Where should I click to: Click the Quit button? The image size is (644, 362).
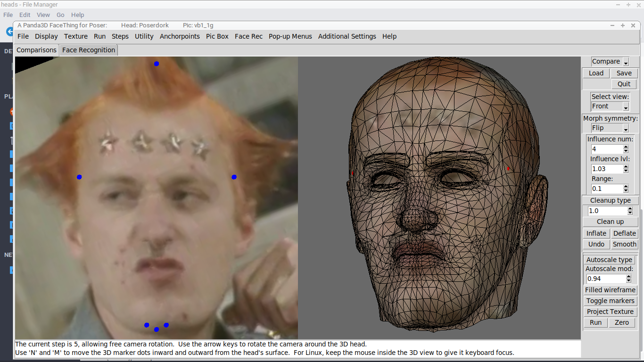pyautogui.click(x=624, y=84)
